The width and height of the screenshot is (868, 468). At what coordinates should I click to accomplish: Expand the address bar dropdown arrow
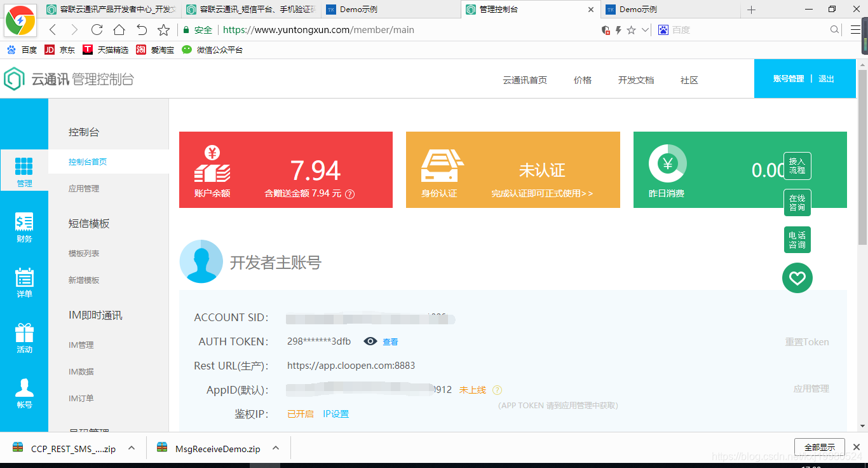coord(646,30)
